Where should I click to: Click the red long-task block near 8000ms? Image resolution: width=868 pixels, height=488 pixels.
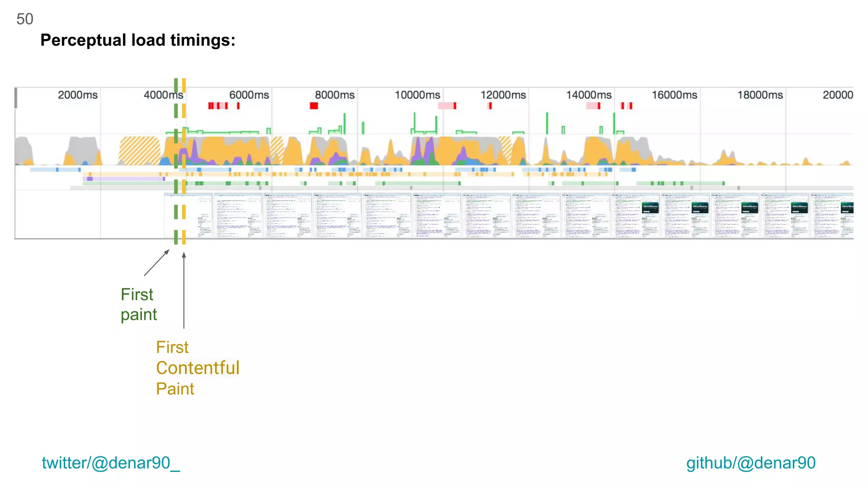pyautogui.click(x=314, y=105)
